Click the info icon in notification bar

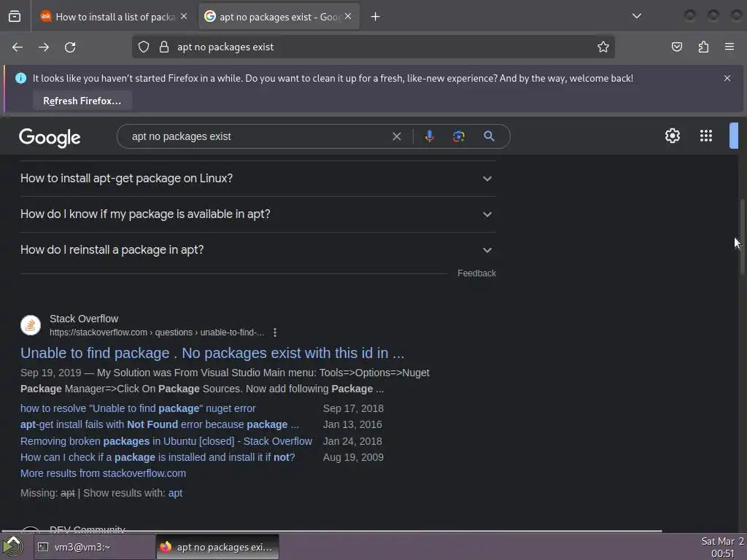pyautogui.click(x=21, y=78)
